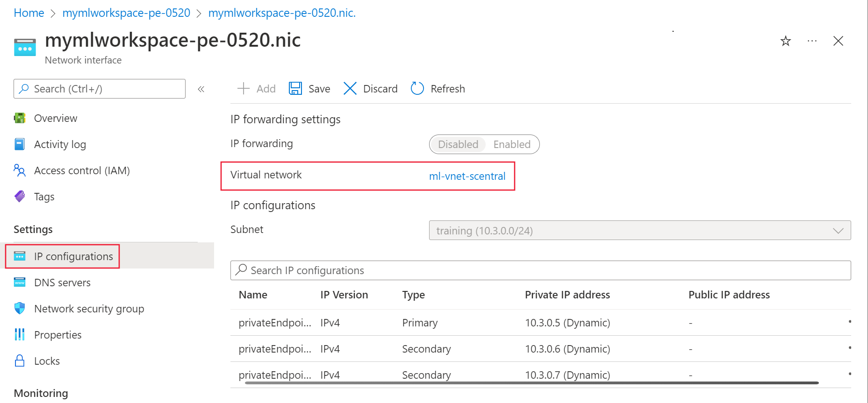This screenshot has height=403, width=868.
Task: Favorite this resource with the star icon
Action: 785,41
